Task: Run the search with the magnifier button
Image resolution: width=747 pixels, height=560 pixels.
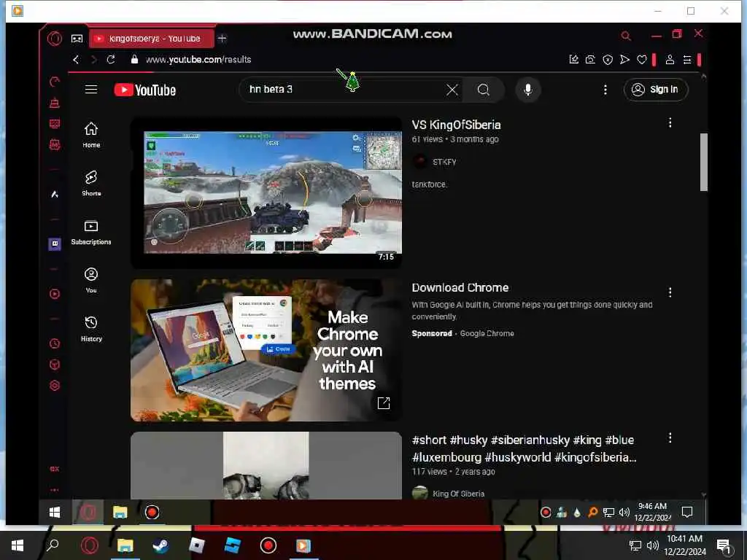Action: 484,90
